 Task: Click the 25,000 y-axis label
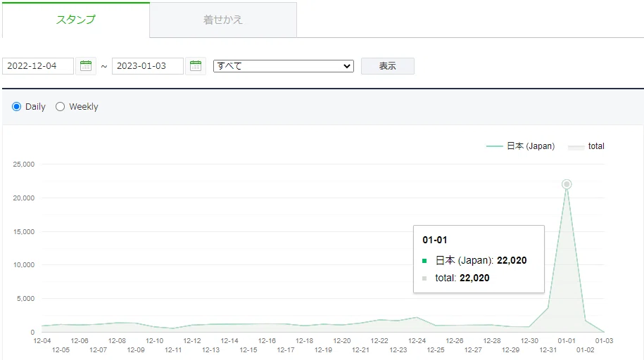click(24, 165)
